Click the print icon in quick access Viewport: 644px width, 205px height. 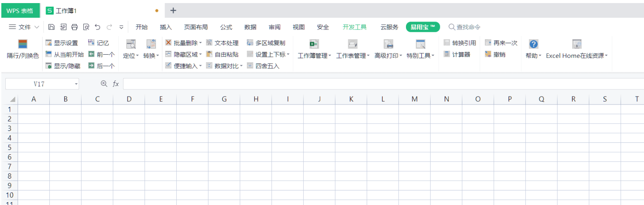pos(74,27)
